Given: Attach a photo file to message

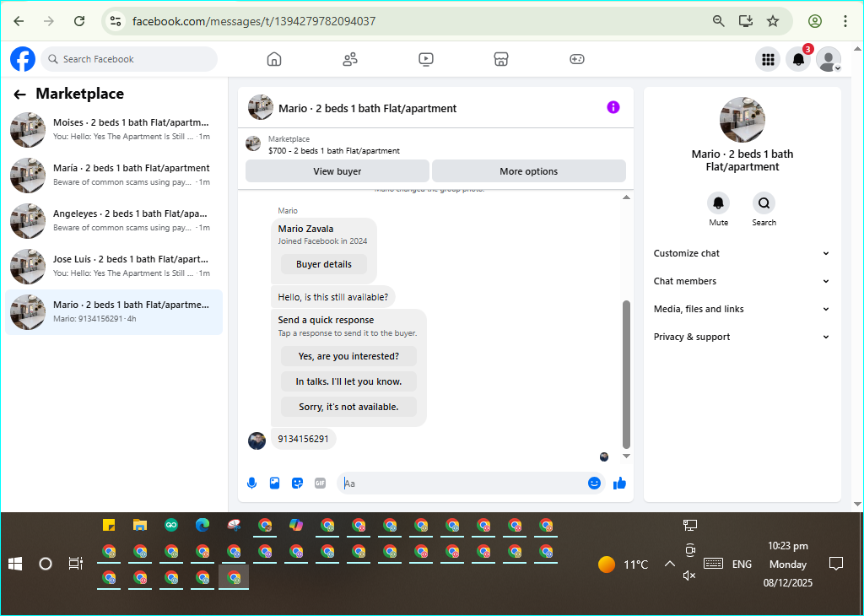Looking at the screenshot, I should pos(274,484).
